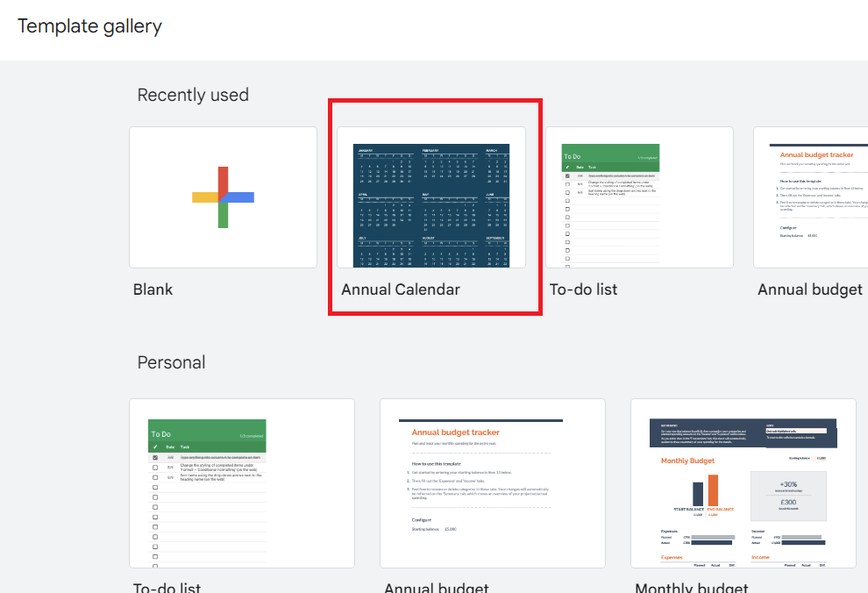Click the "Blank" template label
Viewport: 868px width, 593px height.
tap(153, 289)
